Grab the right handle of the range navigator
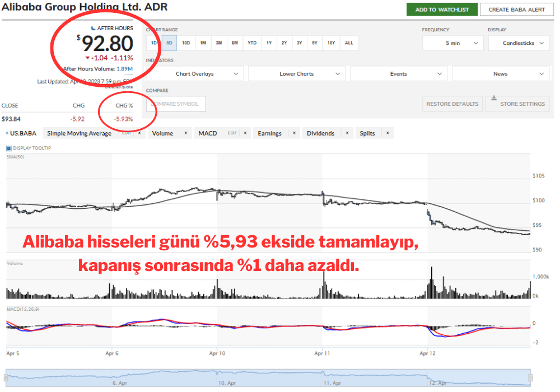 (x=530, y=377)
